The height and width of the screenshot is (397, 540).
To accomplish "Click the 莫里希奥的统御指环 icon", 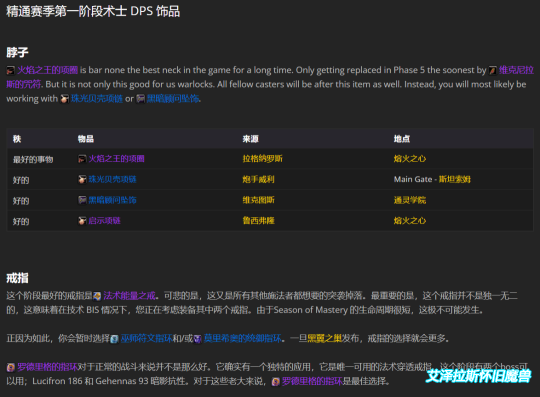I will [197, 339].
